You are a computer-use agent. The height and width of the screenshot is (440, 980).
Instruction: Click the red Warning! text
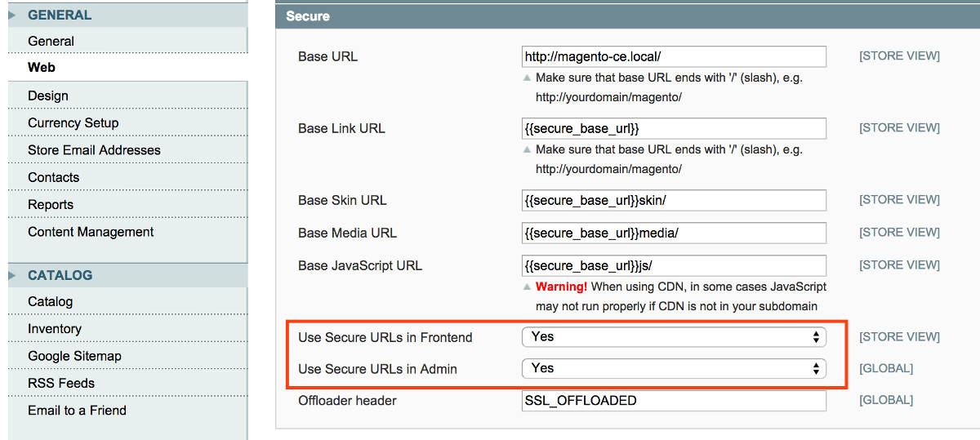561,287
